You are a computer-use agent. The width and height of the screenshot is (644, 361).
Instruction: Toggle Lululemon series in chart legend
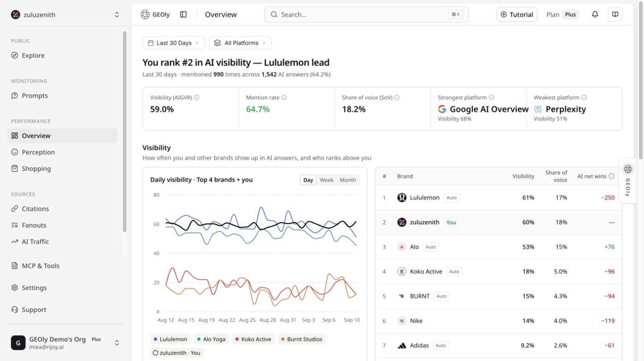(170, 339)
